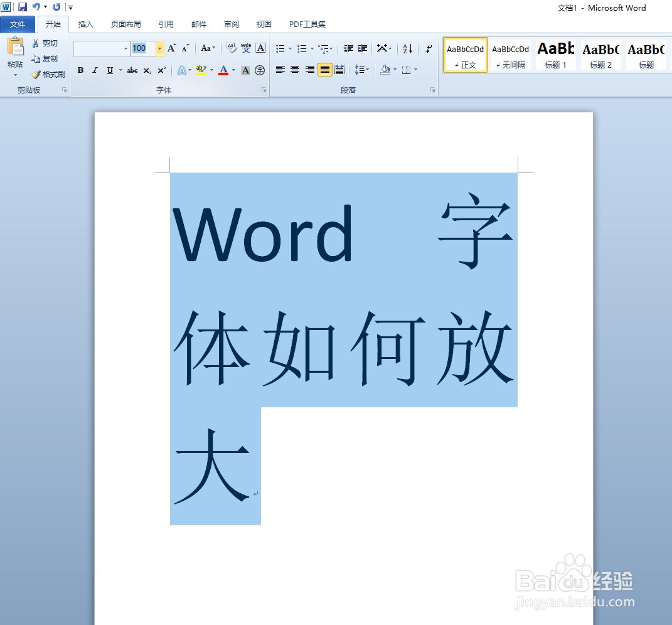Click the Sort A-Z icon
This screenshot has width=672, height=625.
408,48
